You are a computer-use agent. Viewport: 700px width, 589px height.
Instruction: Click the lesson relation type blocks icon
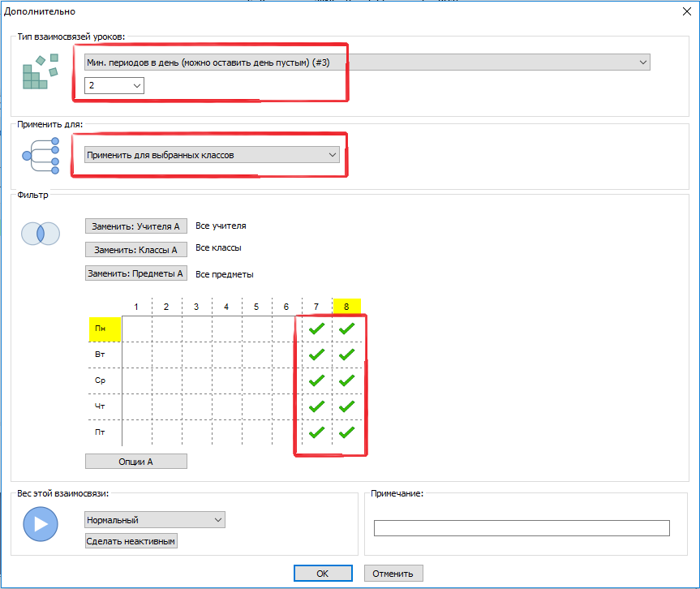tap(40, 71)
